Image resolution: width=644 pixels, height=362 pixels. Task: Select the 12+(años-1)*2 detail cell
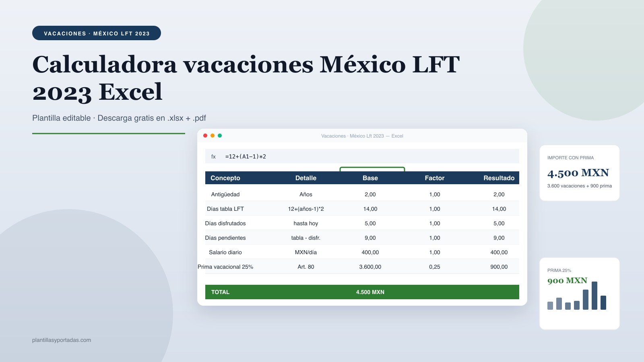(306, 209)
